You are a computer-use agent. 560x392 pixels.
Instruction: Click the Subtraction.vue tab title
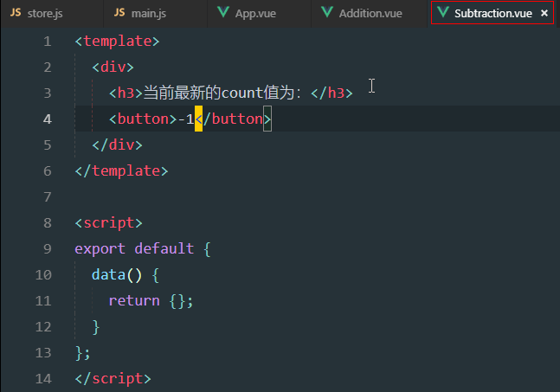(492, 13)
